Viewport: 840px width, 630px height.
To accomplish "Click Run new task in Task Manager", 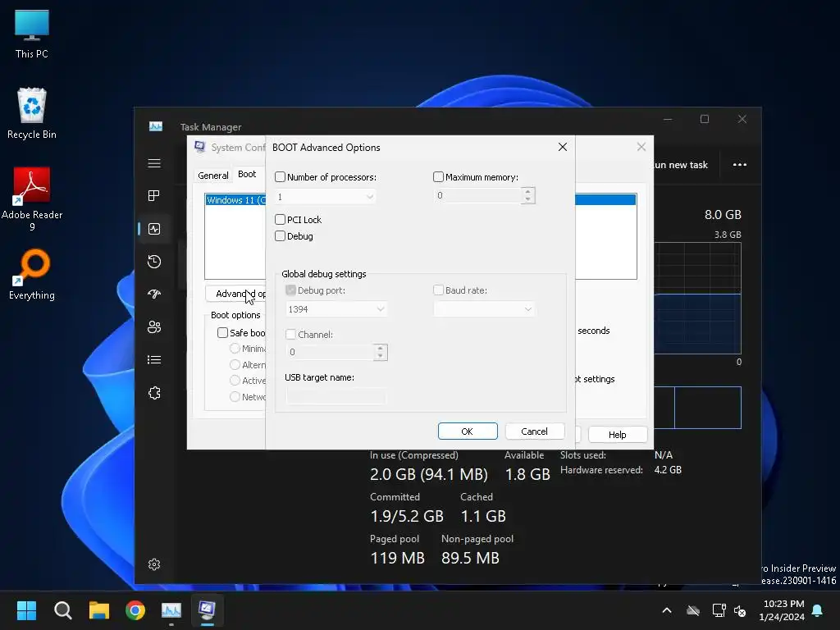I will [680, 164].
